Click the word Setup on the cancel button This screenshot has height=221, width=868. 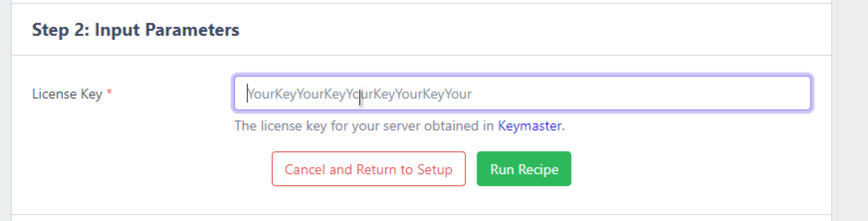[434, 170]
